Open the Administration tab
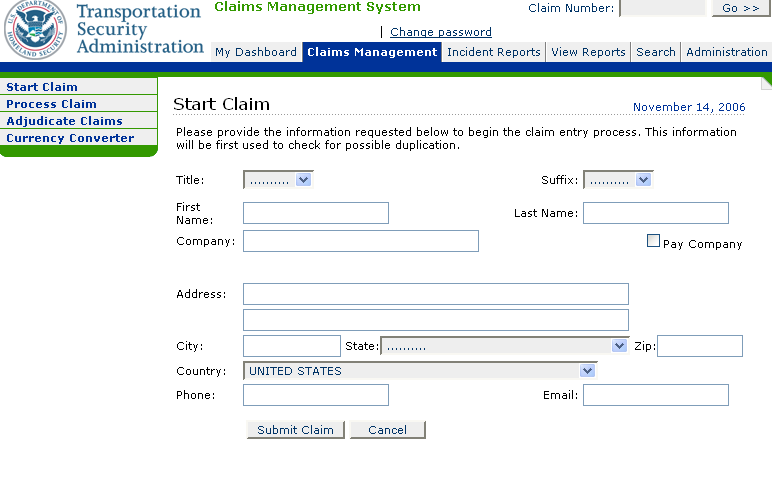The height and width of the screenshot is (492, 772). pyautogui.click(x=727, y=52)
